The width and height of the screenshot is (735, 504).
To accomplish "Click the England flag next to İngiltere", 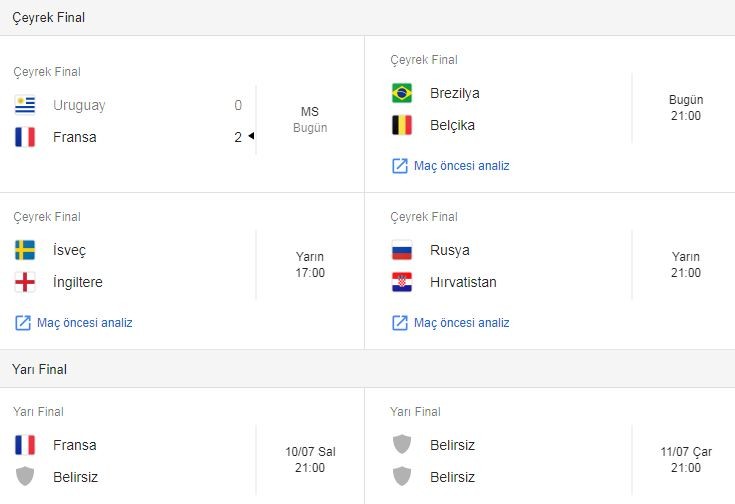I will click(25, 282).
